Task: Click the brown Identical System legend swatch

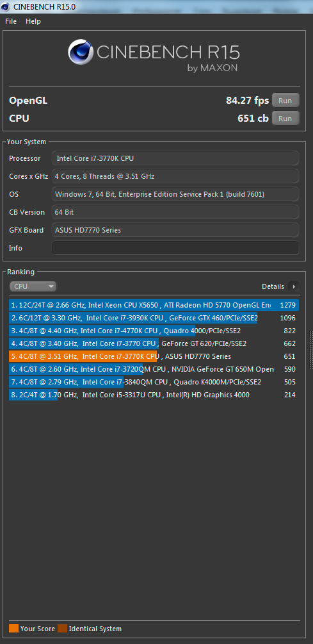Action: pos(62,629)
